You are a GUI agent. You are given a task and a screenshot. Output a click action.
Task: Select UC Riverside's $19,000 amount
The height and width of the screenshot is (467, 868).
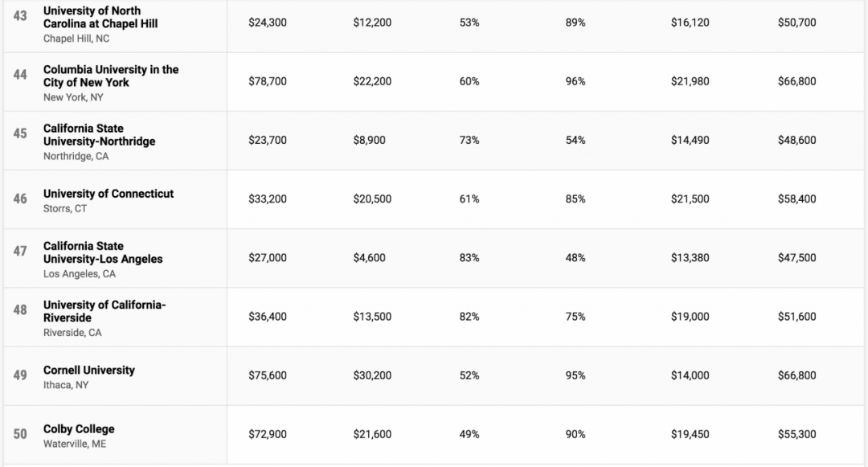click(x=690, y=317)
